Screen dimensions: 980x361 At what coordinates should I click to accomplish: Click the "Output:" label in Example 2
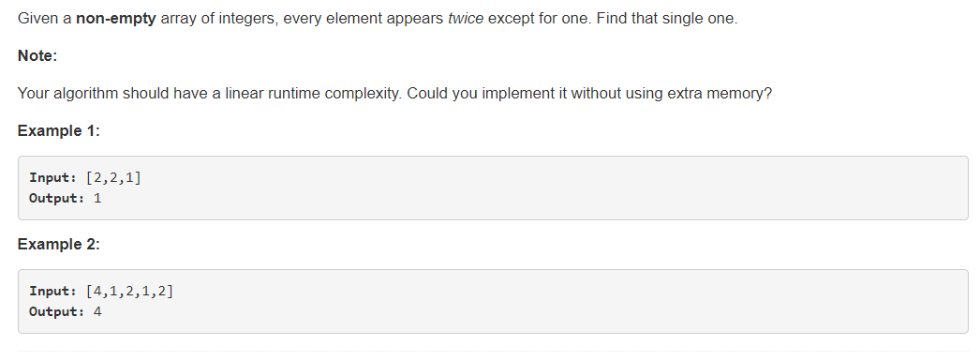(x=56, y=311)
